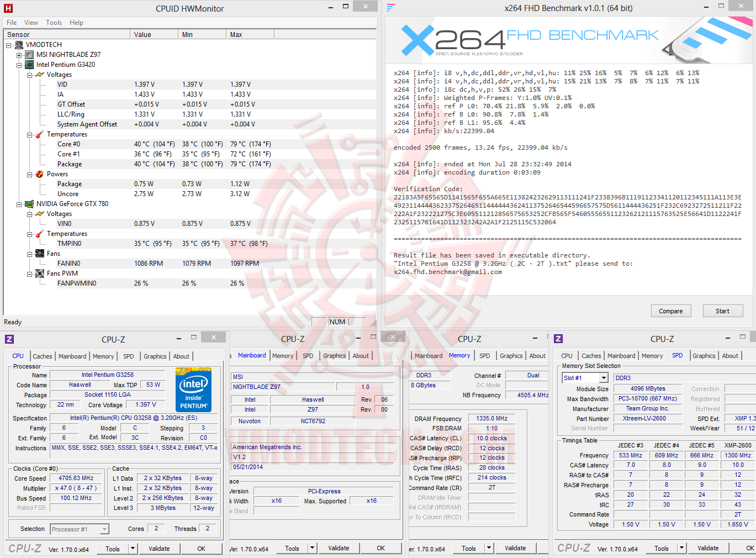Click the Temperatures thermometer icon under NVIDIA GeForce GTX 780

click(x=40, y=234)
